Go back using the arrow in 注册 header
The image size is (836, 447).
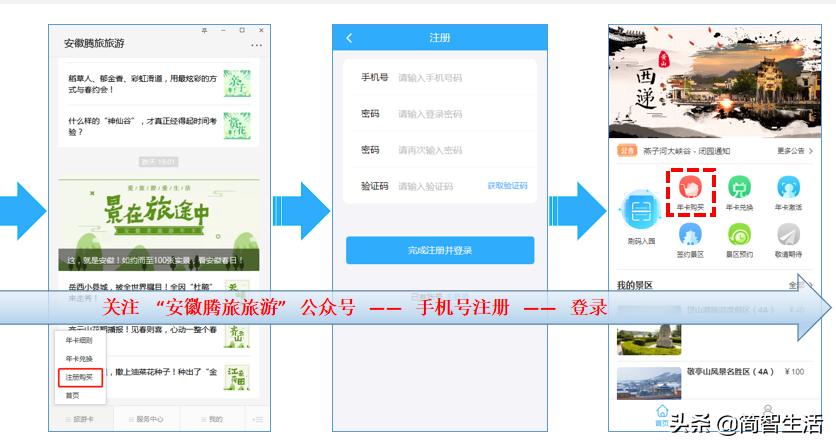click(349, 38)
